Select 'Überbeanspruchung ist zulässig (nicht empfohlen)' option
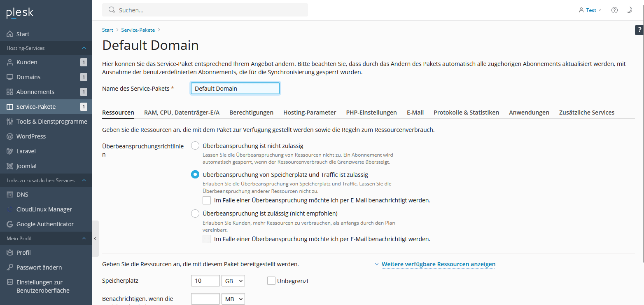Image resolution: width=644 pixels, height=305 pixels. [195, 213]
